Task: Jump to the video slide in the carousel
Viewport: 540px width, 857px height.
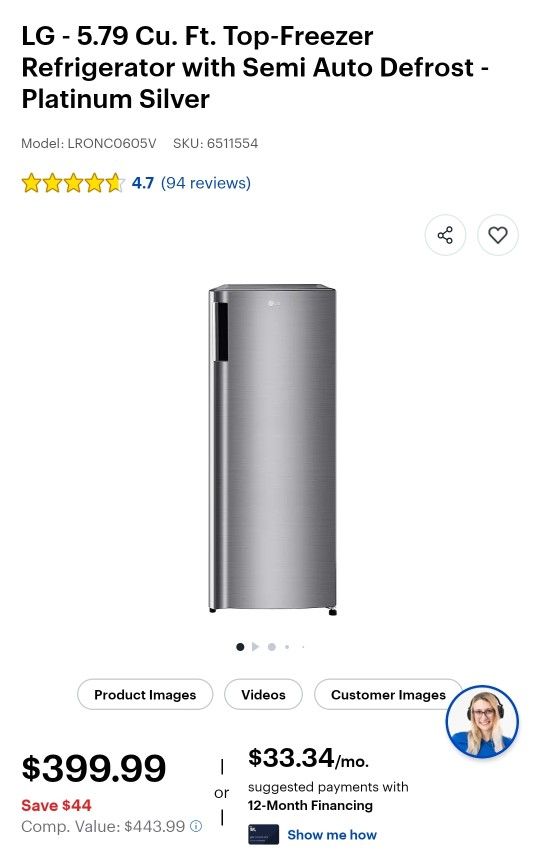Action: click(x=255, y=647)
